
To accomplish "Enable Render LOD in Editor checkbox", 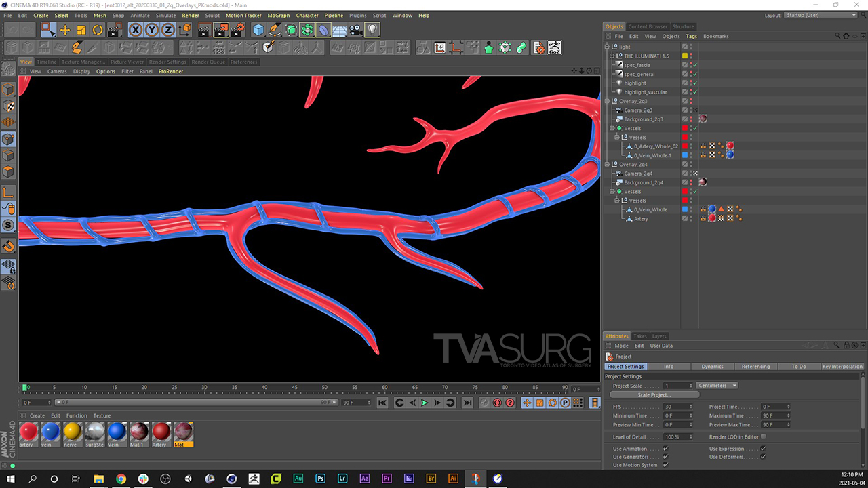I will point(764,437).
